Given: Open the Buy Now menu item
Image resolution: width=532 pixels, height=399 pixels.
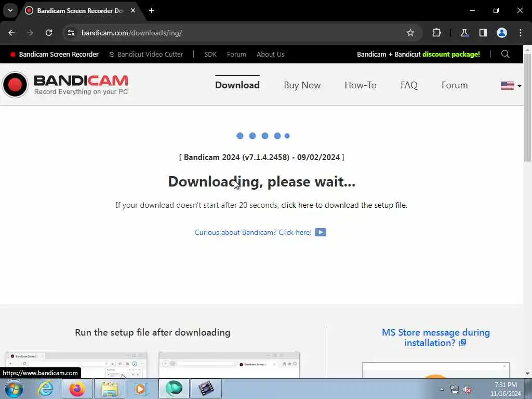Looking at the screenshot, I should [302, 85].
